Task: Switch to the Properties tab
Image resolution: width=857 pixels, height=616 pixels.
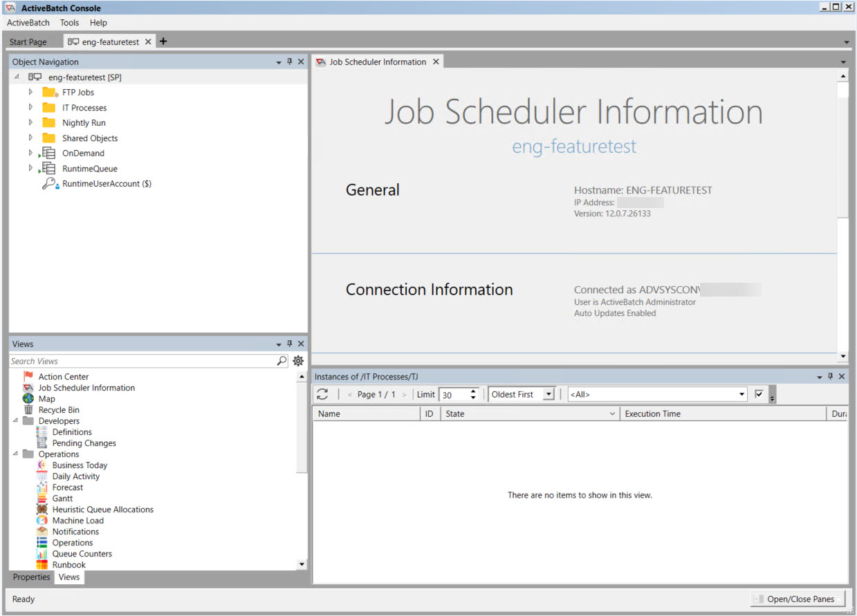Action: click(32, 577)
